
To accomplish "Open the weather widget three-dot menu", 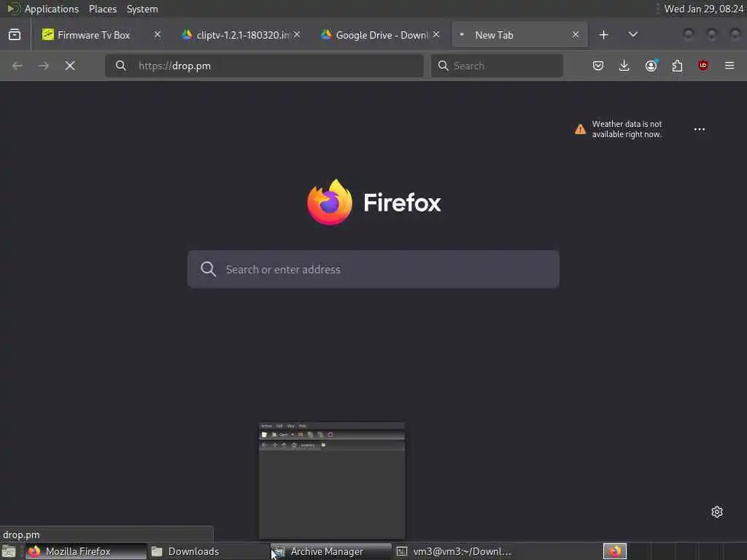I will 700,130.
